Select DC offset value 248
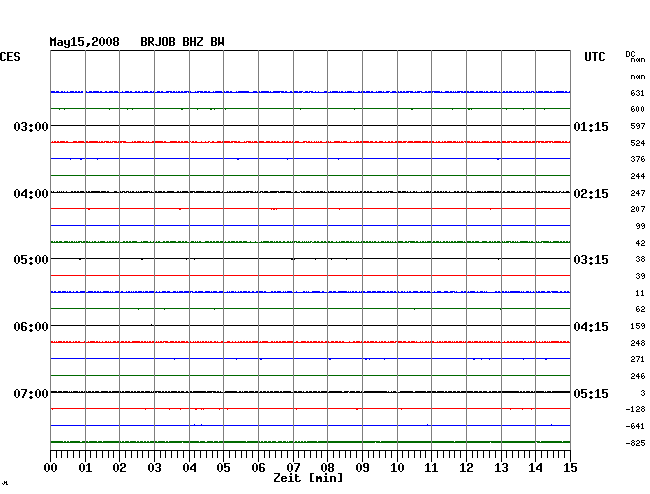The image size is (650, 494). [x=638, y=343]
